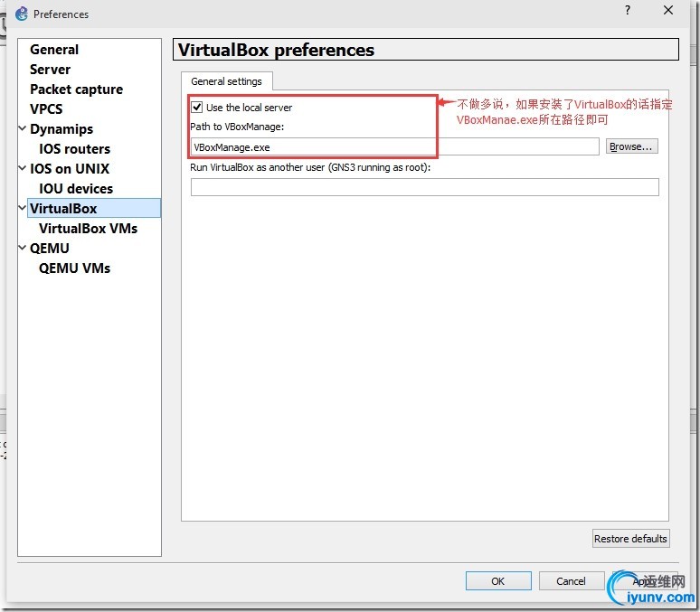Open IOS routers settings

(x=74, y=148)
